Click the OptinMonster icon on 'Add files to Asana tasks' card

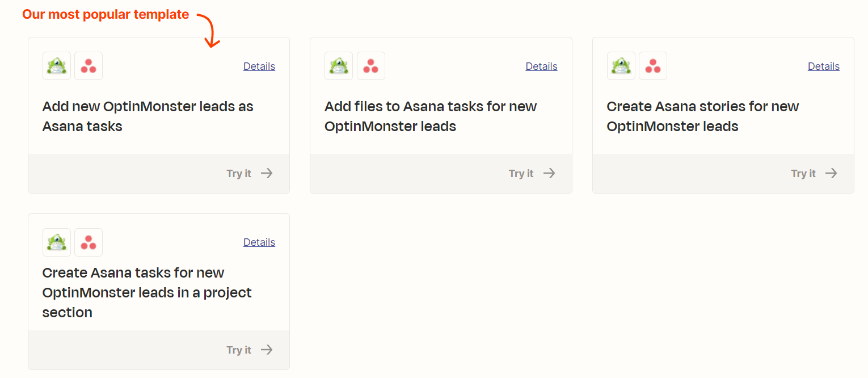339,66
